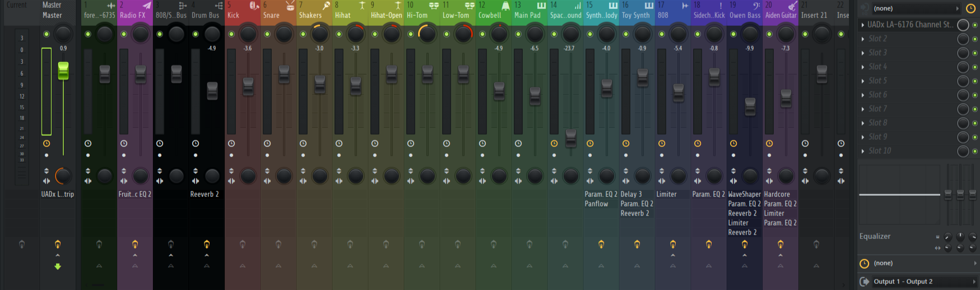Open UADx L..trip effect on Master

(58, 194)
